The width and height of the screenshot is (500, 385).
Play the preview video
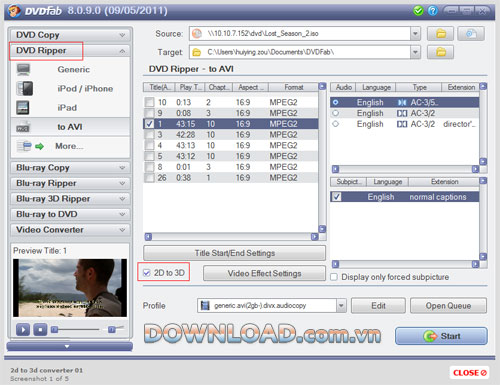[x=23, y=330]
